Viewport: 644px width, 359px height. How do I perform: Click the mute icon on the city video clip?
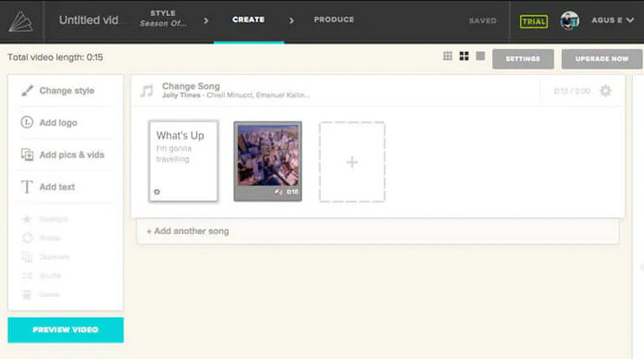(x=278, y=192)
